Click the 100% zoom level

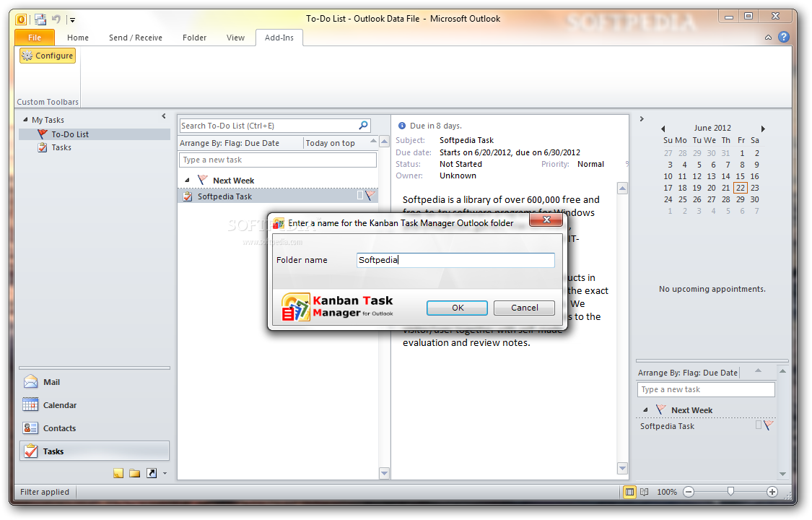pos(667,492)
